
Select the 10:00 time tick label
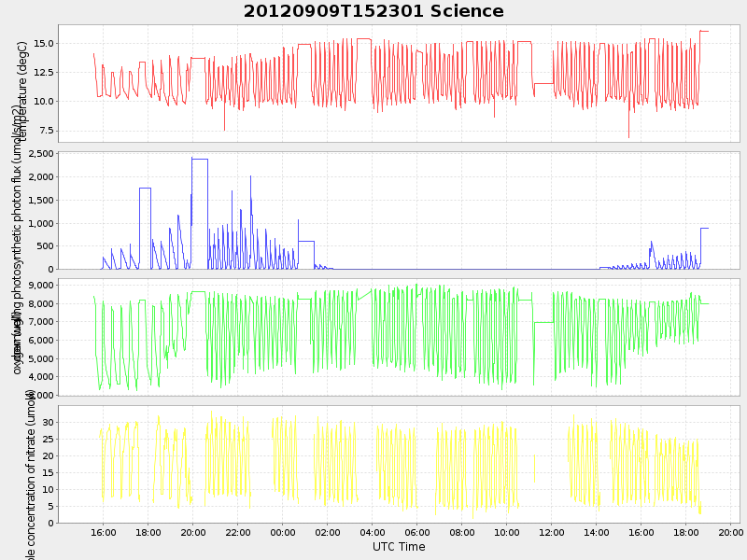507,533
